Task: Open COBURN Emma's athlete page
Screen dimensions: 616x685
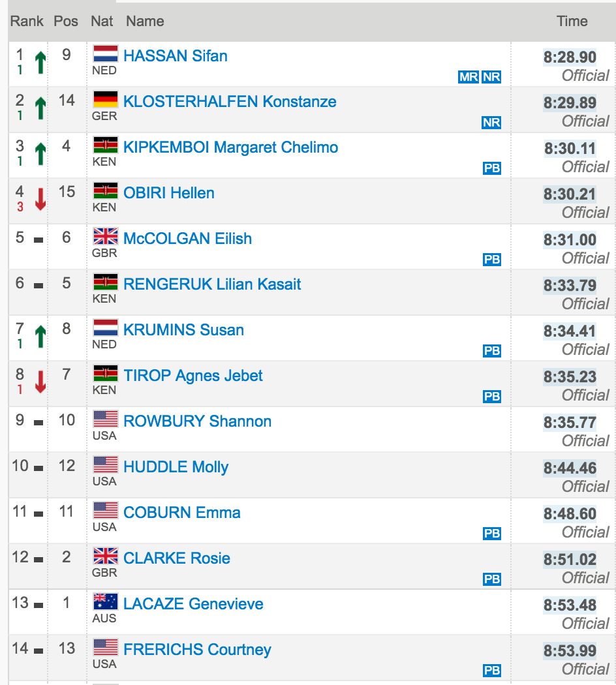Action: pyautogui.click(x=182, y=512)
